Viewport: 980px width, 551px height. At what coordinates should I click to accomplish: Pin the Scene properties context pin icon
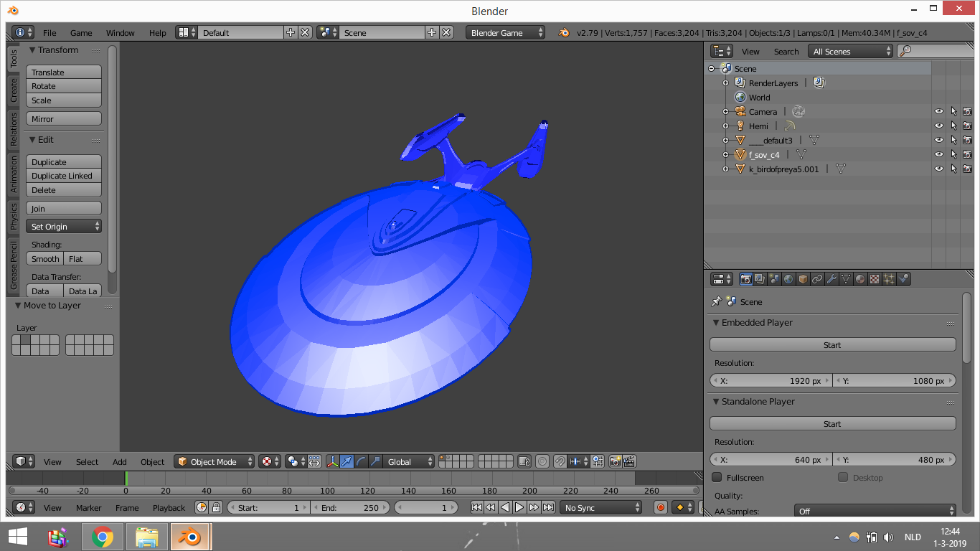[x=716, y=301]
